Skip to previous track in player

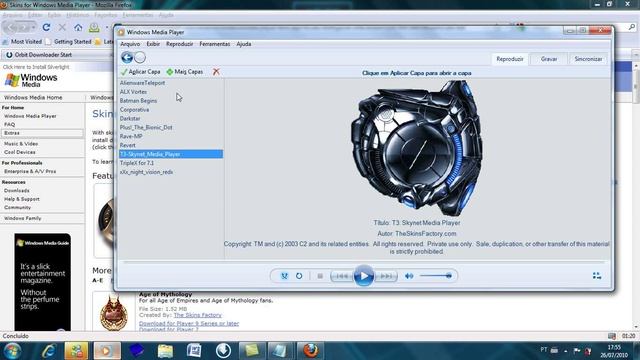[x=342, y=276]
